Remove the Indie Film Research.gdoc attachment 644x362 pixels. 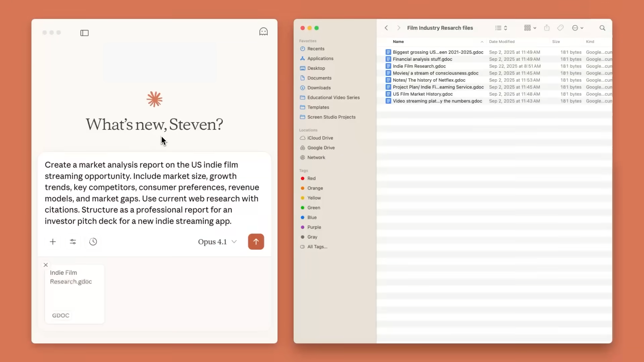[46, 265]
